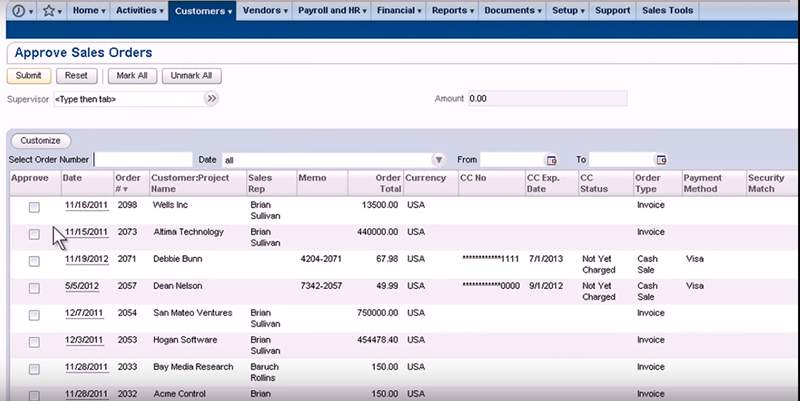The image size is (800, 401).
Task: Go to the Sales Tools tab
Action: tap(668, 11)
